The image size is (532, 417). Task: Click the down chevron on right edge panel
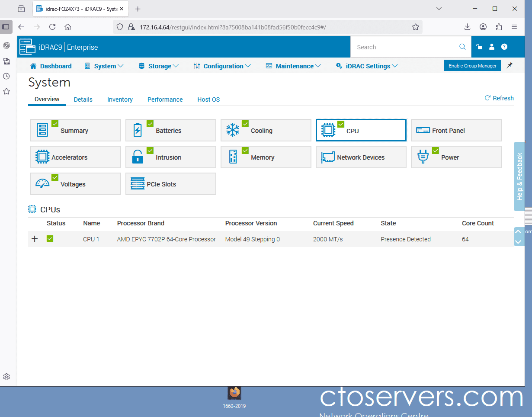coord(518,242)
